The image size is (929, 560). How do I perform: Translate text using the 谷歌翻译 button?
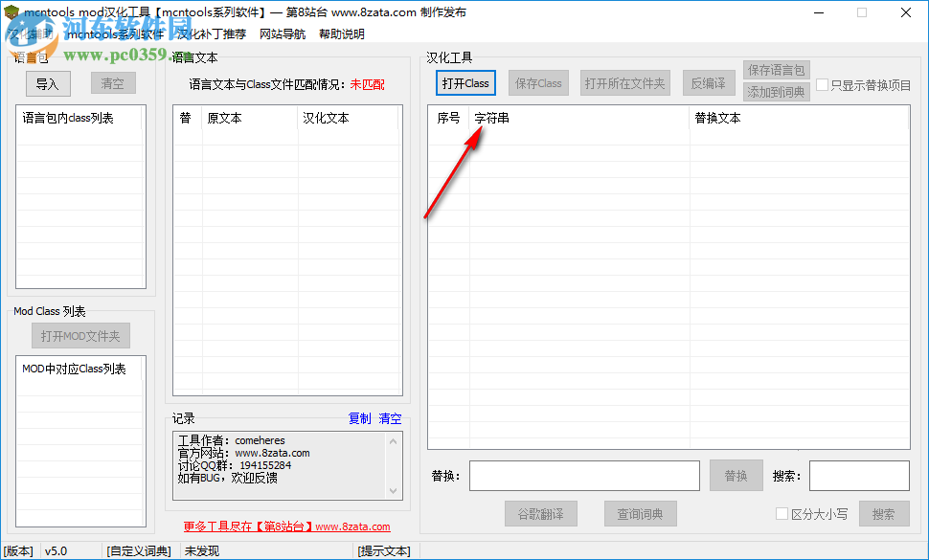pos(541,513)
